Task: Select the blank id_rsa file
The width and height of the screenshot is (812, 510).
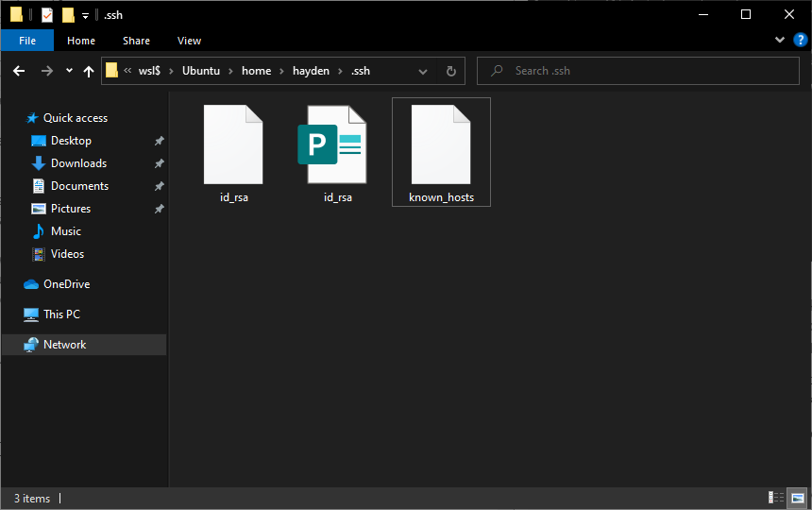Action: pos(233,145)
